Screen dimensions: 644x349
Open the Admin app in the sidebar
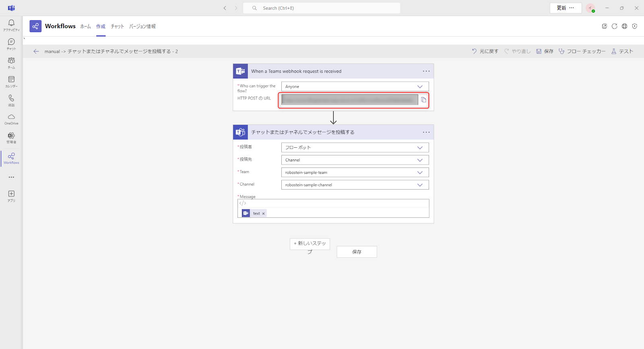click(11, 138)
